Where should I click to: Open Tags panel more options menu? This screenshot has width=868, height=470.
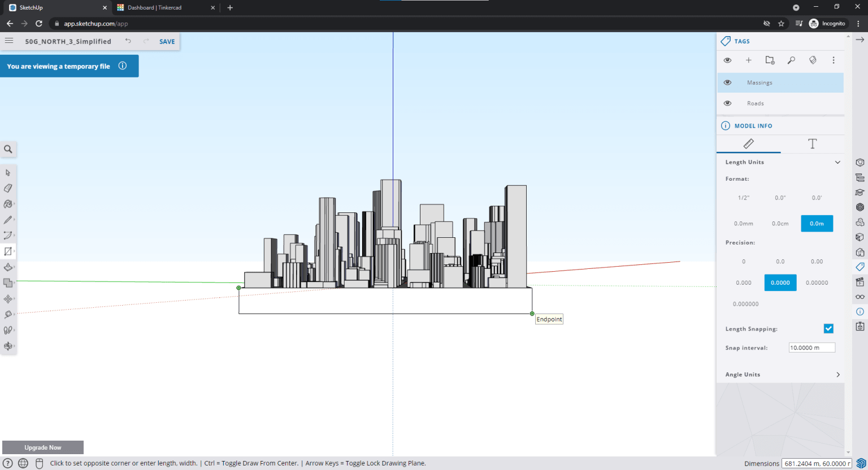point(834,60)
